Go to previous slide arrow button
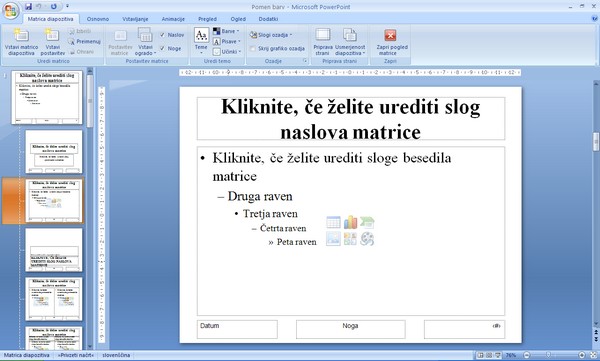The height and width of the screenshot is (361, 600). (596, 332)
